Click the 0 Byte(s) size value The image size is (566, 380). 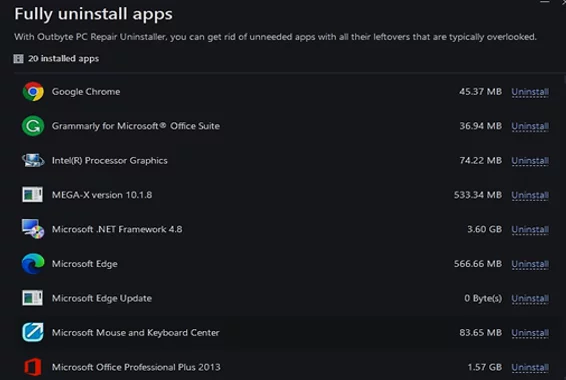(483, 298)
